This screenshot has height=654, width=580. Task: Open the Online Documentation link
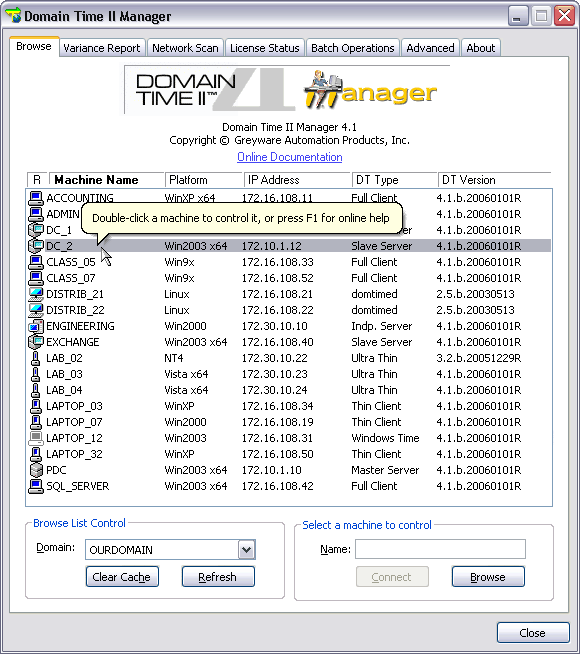tap(290, 157)
